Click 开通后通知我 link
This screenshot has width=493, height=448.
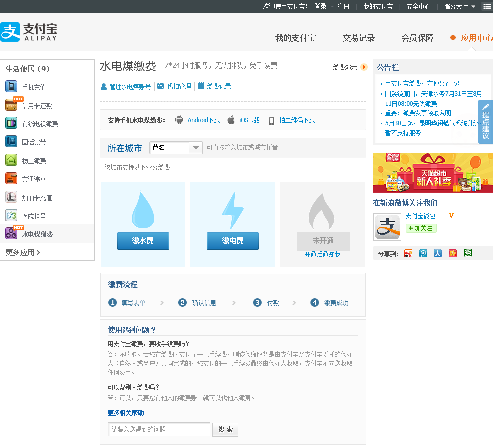322,254
